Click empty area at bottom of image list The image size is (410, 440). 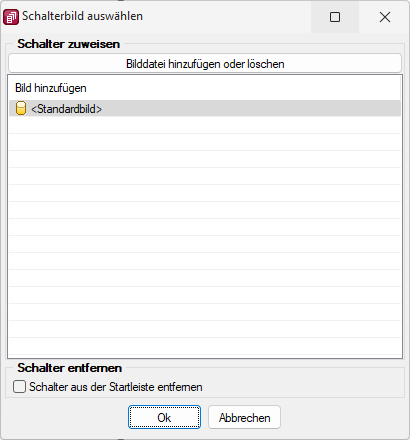[x=205, y=347]
